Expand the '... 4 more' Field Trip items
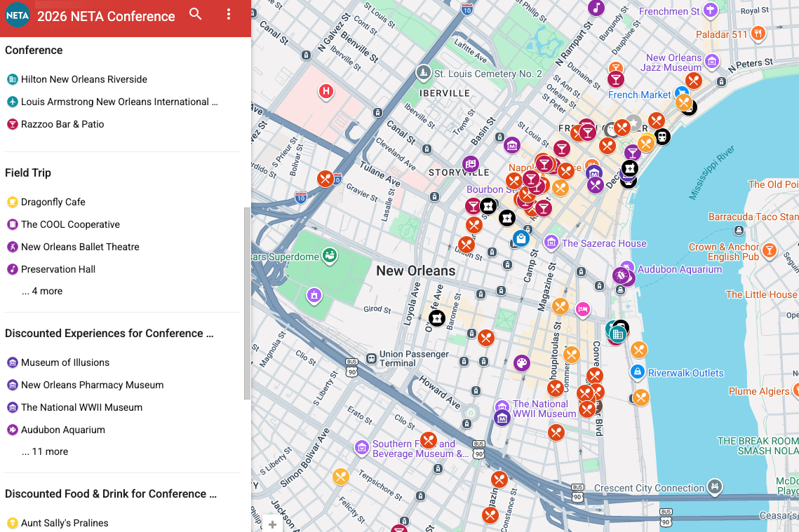Screen dimensions: 799x532 42,291
